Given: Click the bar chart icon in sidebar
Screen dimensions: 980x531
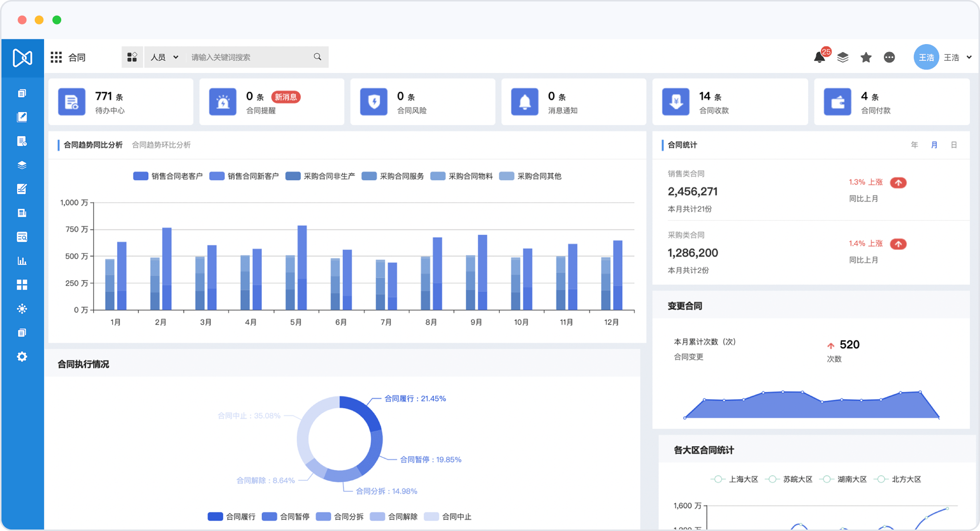Looking at the screenshot, I should click(x=22, y=261).
